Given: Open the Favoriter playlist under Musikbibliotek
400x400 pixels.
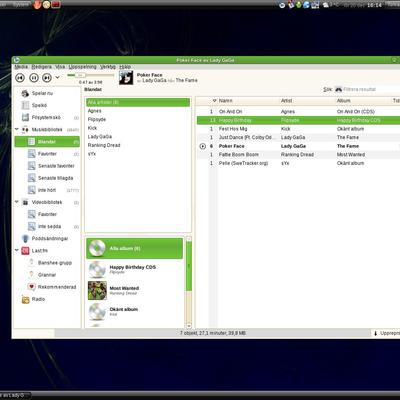Looking at the screenshot, I should (47, 154).
